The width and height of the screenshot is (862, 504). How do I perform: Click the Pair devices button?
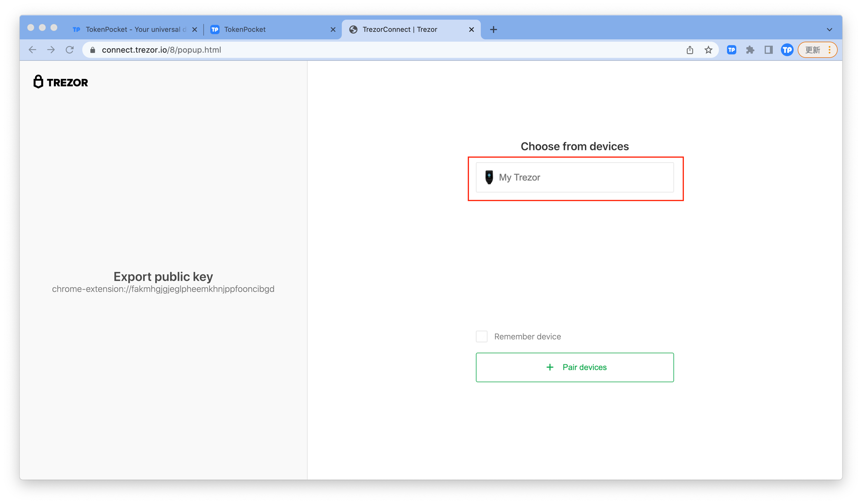click(x=575, y=367)
